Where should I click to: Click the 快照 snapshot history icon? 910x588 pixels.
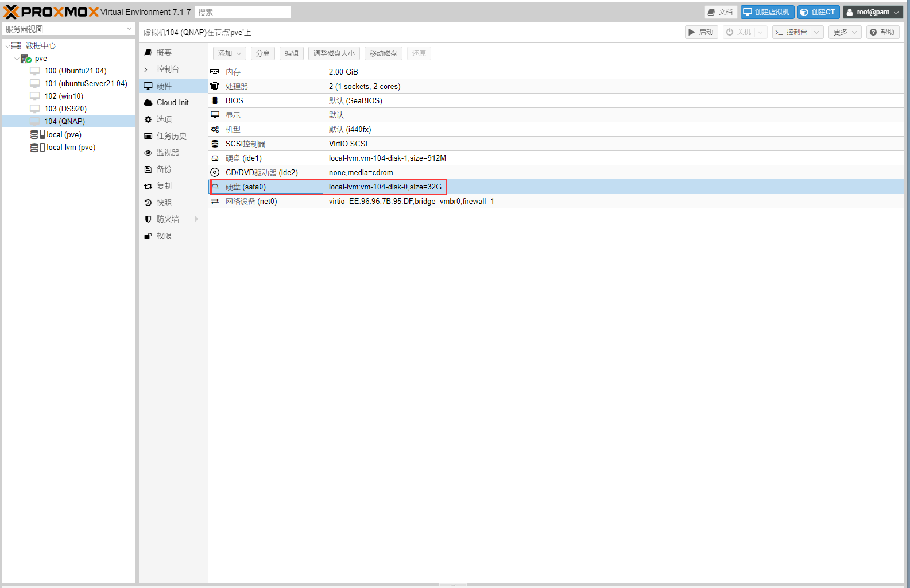(x=148, y=203)
